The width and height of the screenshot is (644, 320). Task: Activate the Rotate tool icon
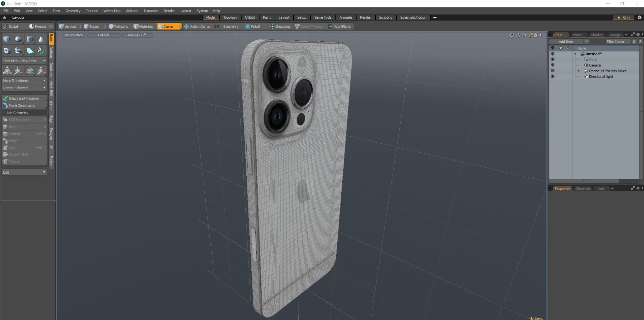29,71
